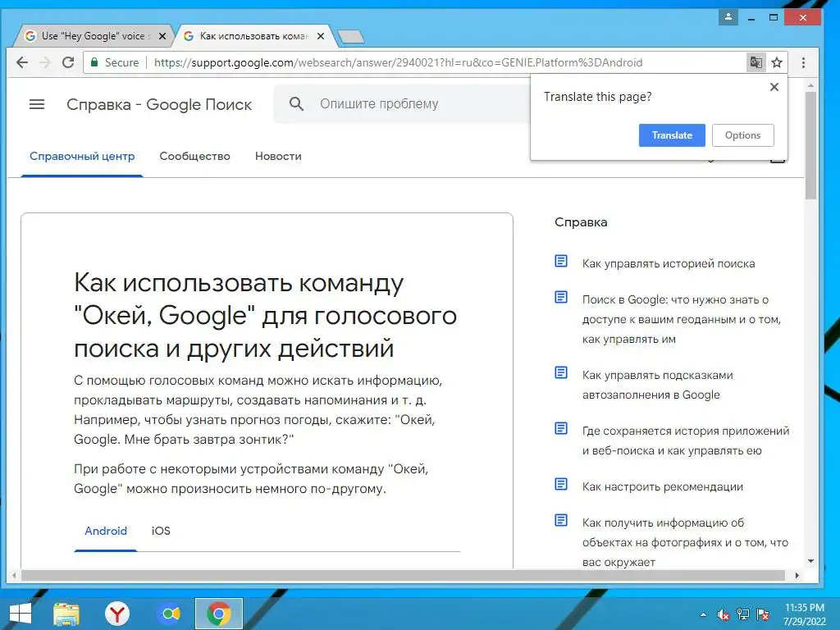The image size is (840, 630).
Task: Select the Android platform tab
Action: point(106,531)
